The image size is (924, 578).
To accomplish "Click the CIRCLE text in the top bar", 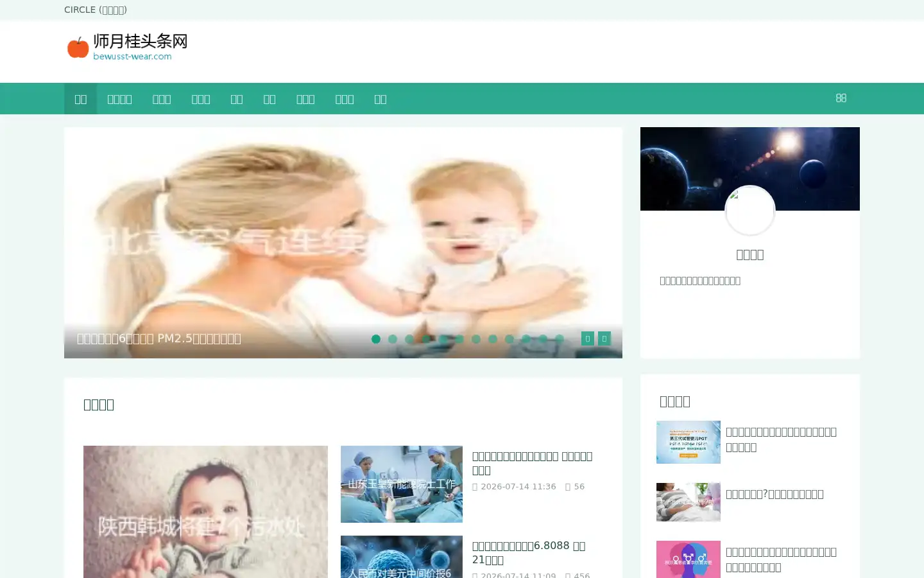I will pyautogui.click(x=80, y=10).
